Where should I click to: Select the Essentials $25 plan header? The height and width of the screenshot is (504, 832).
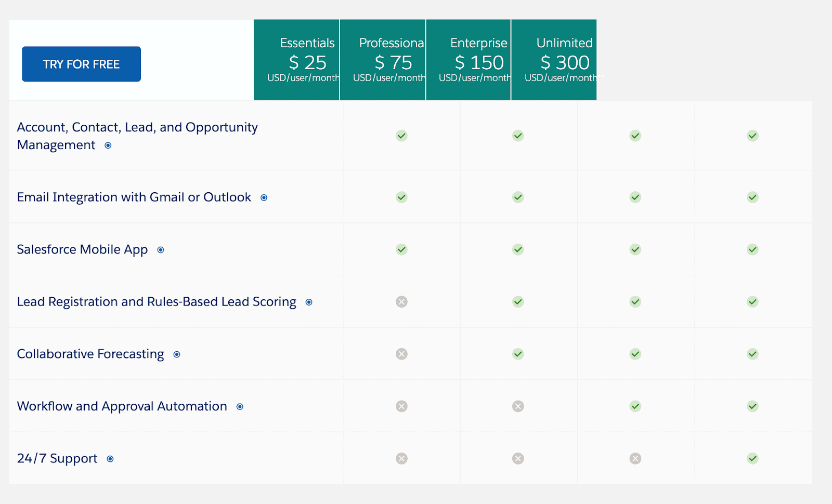coord(296,60)
